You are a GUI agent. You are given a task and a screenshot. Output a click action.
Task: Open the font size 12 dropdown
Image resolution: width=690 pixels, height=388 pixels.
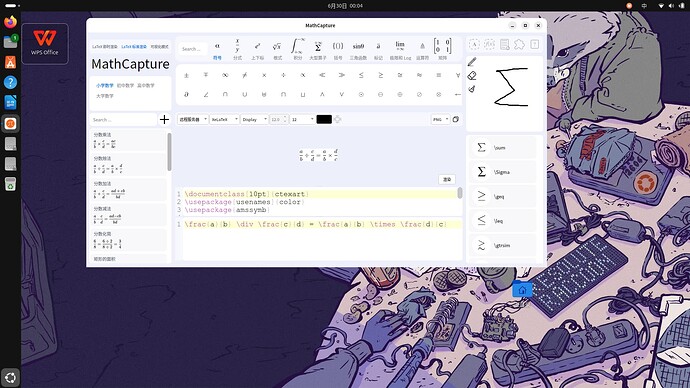302,119
